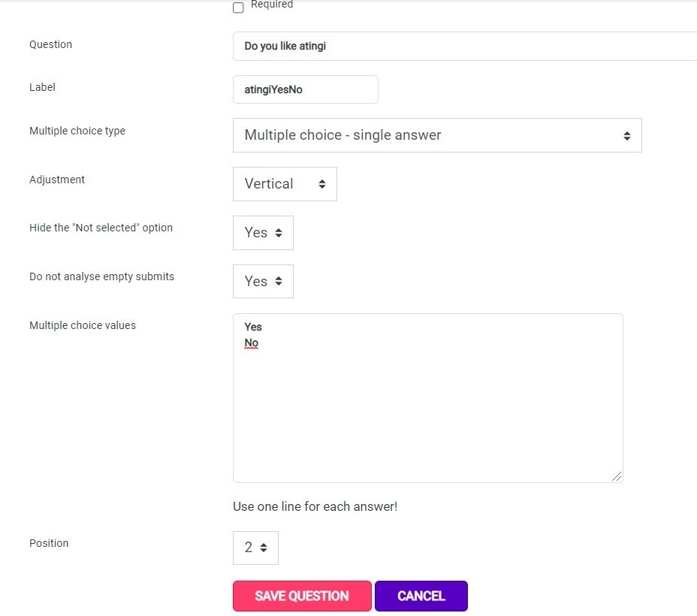
Task: Click the Save Question button
Action: [302, 596]
